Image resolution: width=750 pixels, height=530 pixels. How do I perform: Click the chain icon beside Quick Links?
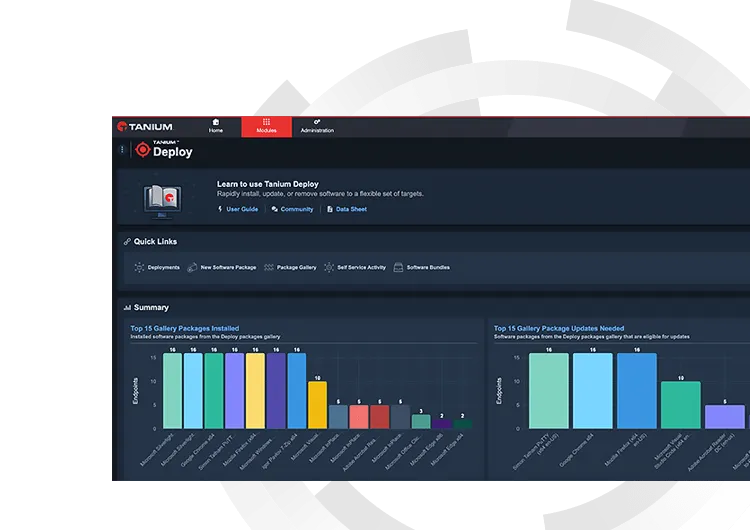coord(127,242)
